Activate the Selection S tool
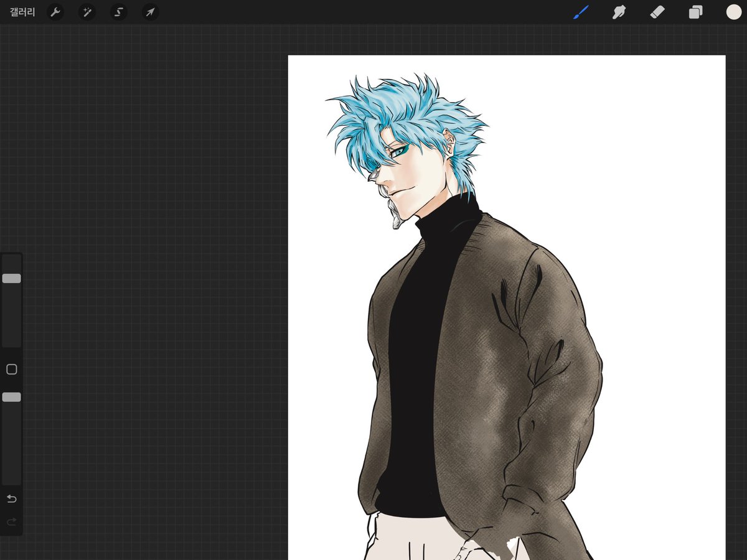Image resolution: width=747 pixels, height=560 pixels. (119, 12)
